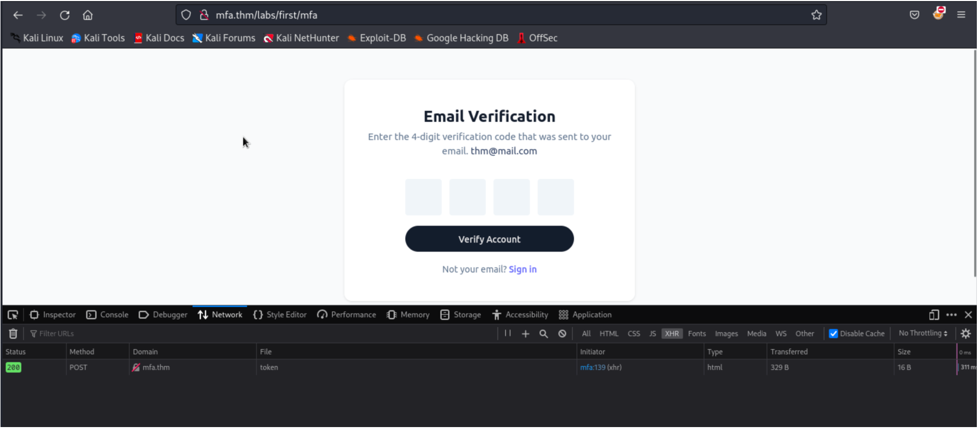Toggle the All request filter

pos(586,334)
